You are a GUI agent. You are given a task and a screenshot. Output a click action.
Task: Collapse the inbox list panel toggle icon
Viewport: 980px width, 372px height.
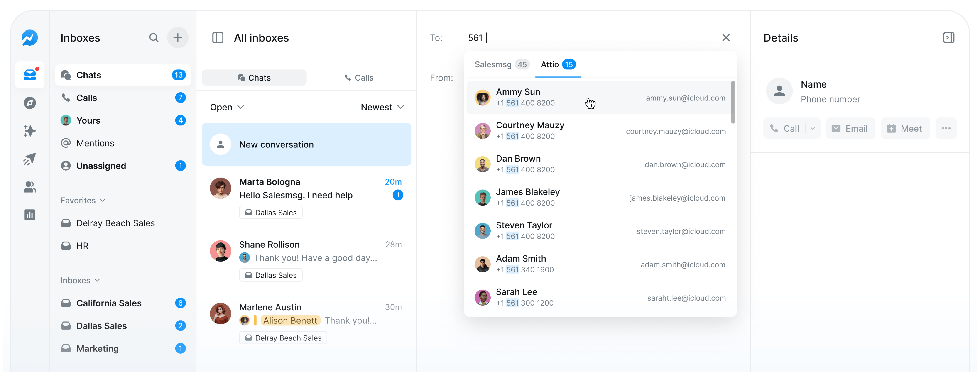pyautogui.click(x=218, y=38)
